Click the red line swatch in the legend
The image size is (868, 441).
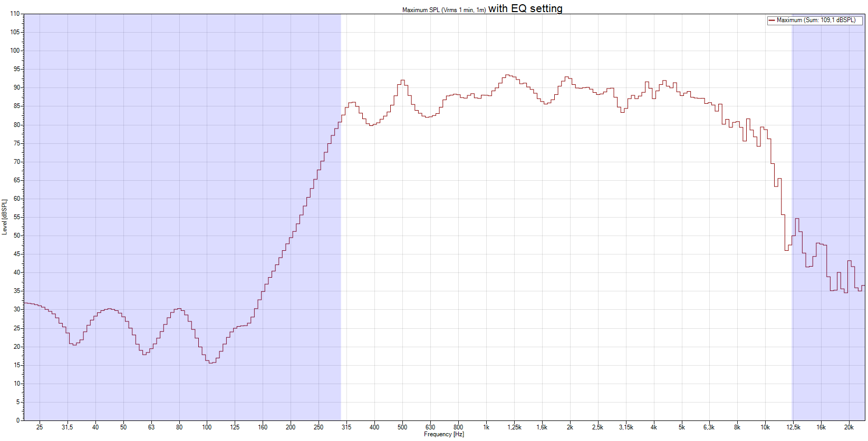point(771,21)
